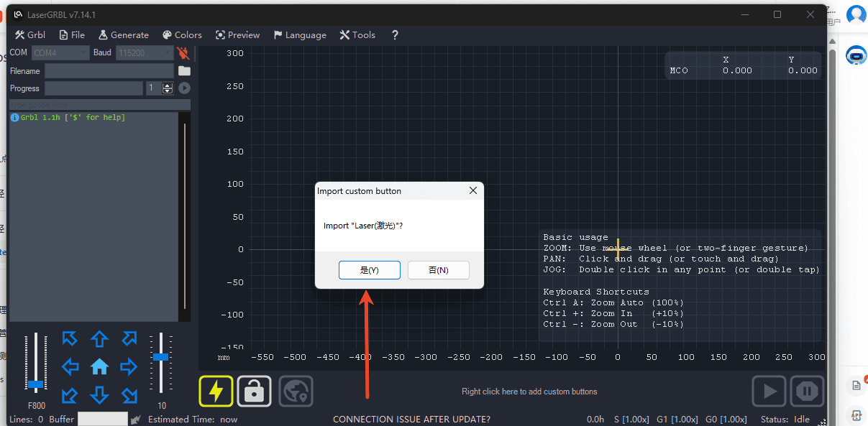Click the globe location button
This screenshot has height=426, width=868.
pyautogui.click(x=296, y=392)
